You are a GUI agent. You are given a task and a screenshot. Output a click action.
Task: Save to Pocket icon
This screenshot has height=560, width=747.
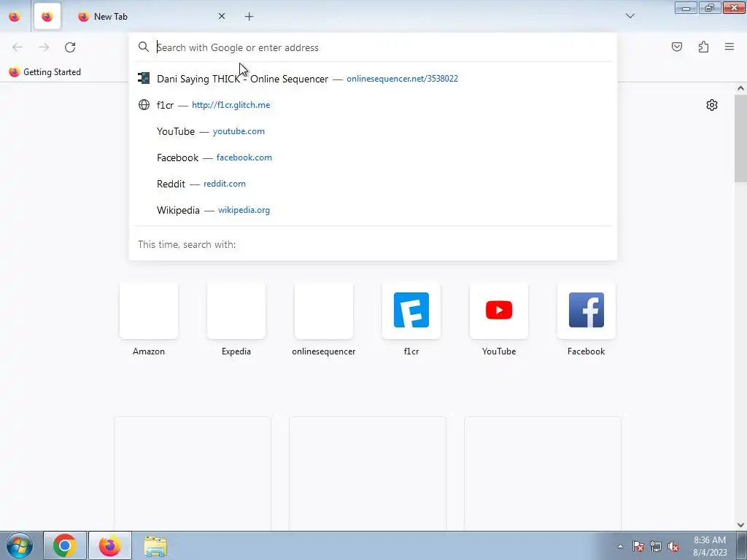[x=676, y=47]
